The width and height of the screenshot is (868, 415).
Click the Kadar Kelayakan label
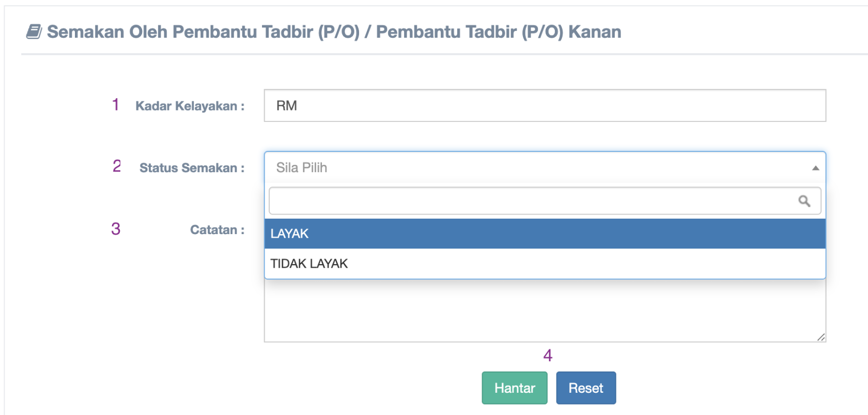point(190,106)
